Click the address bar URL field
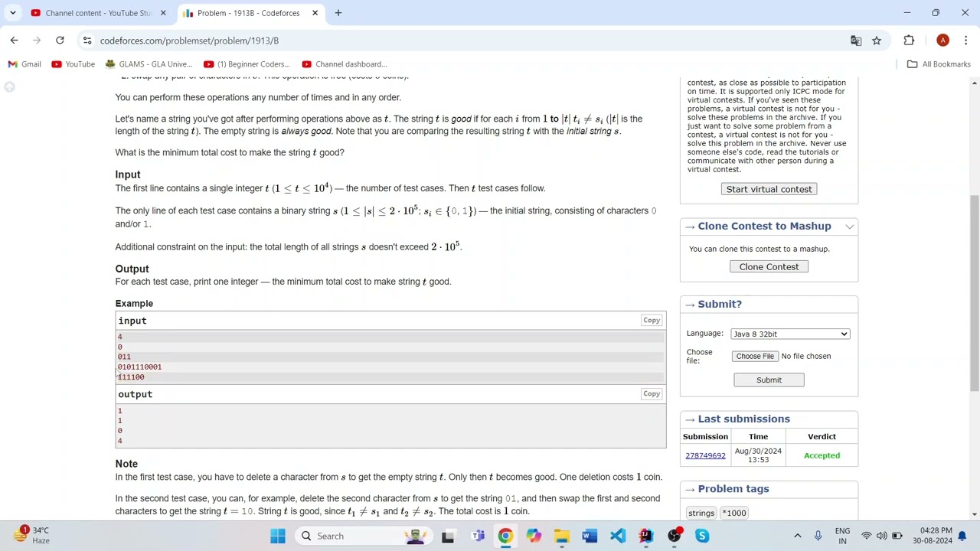 [459, 41]
